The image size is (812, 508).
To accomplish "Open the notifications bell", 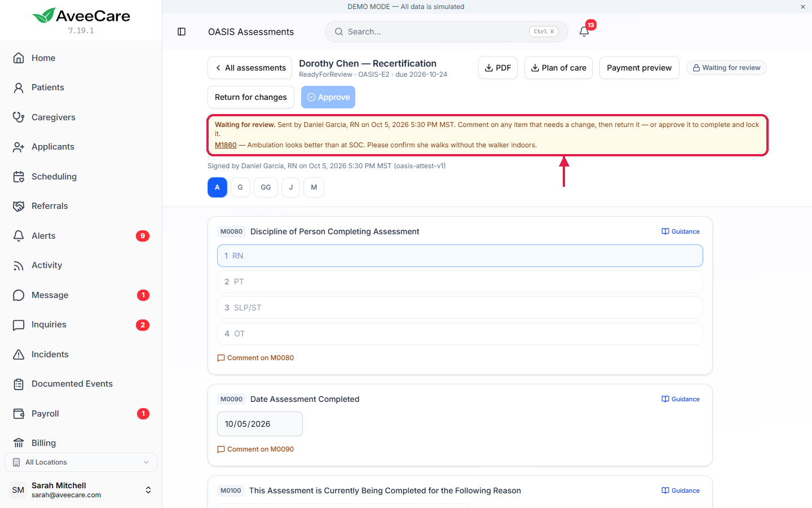I will point(584,32).
